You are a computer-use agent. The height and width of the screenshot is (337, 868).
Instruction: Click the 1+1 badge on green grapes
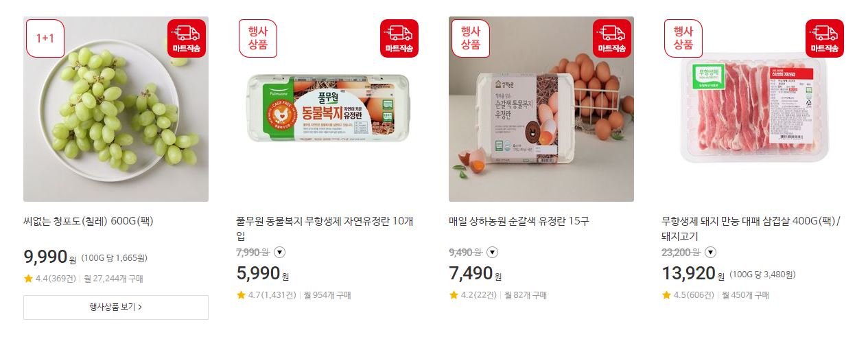(45, 38)
